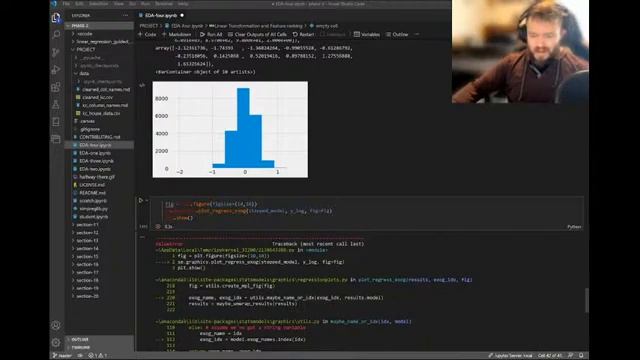Add a Code cell
640x360 pixels.
coord(147,34)
